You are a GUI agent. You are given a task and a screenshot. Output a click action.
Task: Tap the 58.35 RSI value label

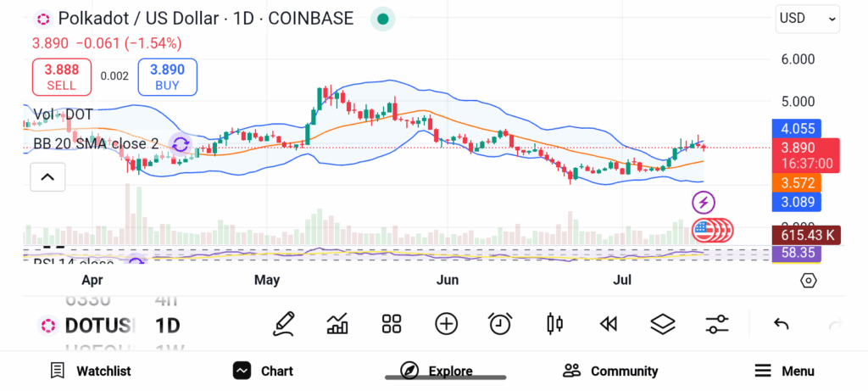(x=797, y=253)
